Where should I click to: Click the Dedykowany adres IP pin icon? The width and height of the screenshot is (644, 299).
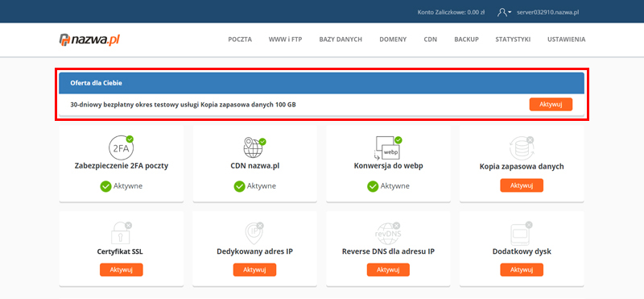tap(254, 233)
